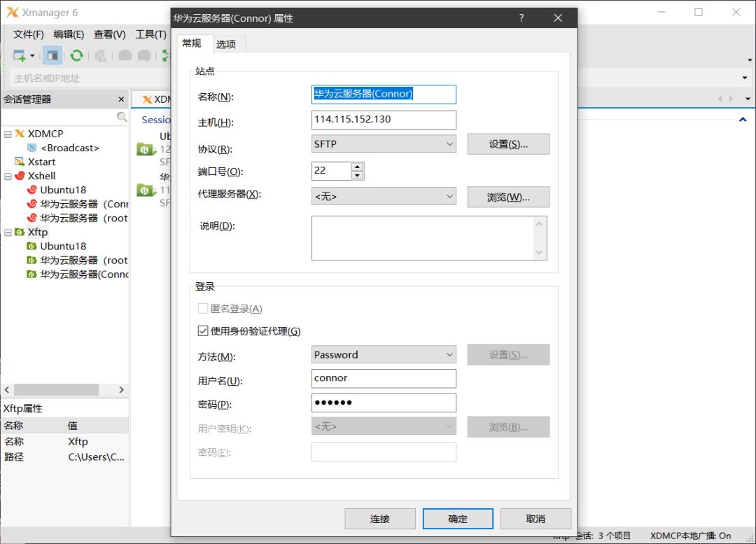Open the 方法(M) Password dropdown
756x544 pixels.
(384, 354)
